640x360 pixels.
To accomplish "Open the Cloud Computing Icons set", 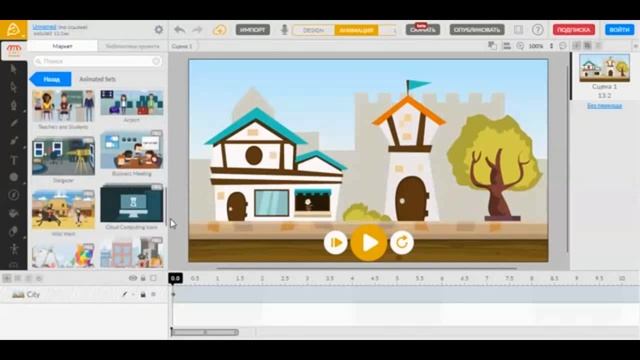I will click(131, 203).
